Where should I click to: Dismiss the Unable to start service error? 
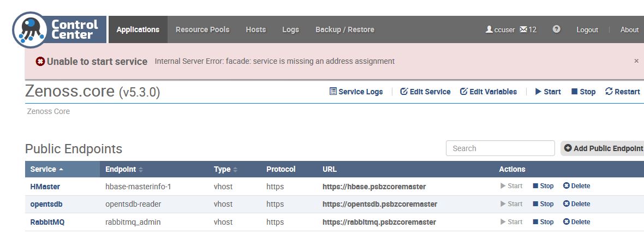636,61
